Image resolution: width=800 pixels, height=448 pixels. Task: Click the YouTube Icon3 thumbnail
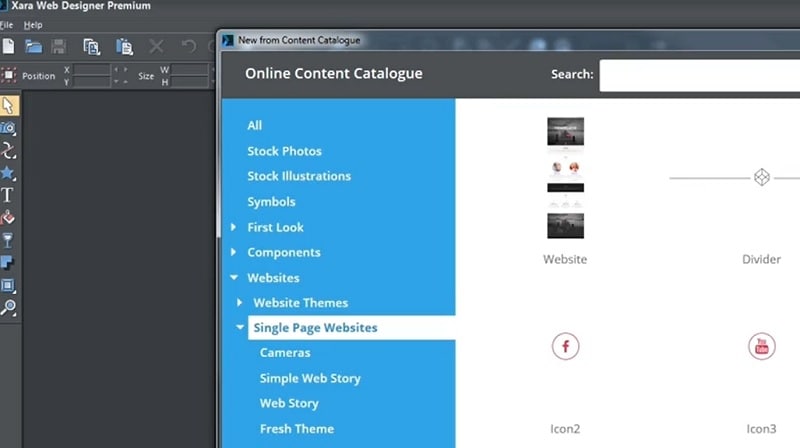[762, 346]
